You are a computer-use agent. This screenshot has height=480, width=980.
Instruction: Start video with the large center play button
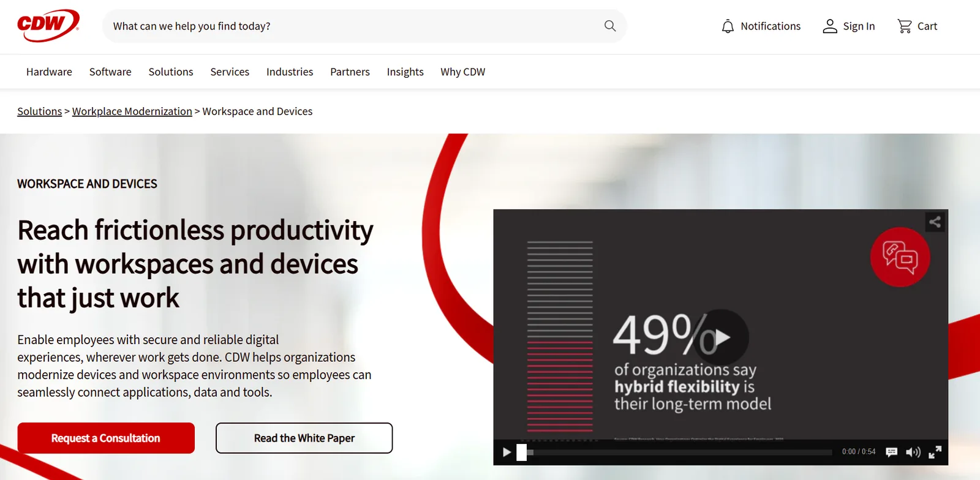coord(722,337)
